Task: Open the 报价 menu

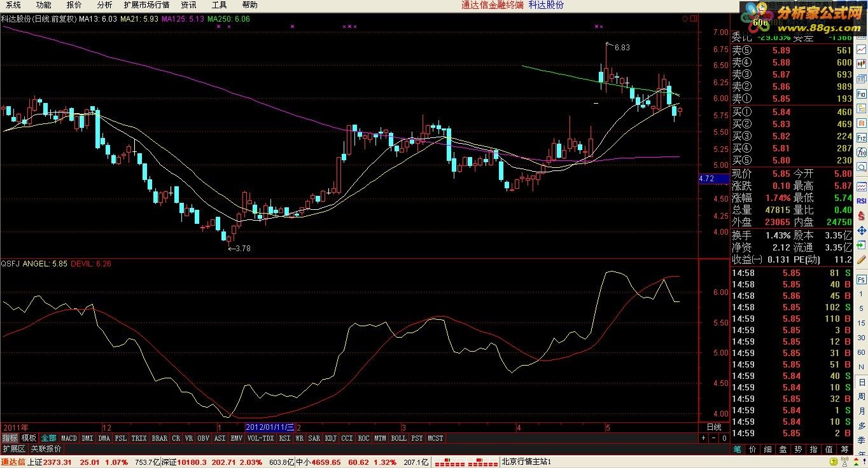Action: [74, 5]
